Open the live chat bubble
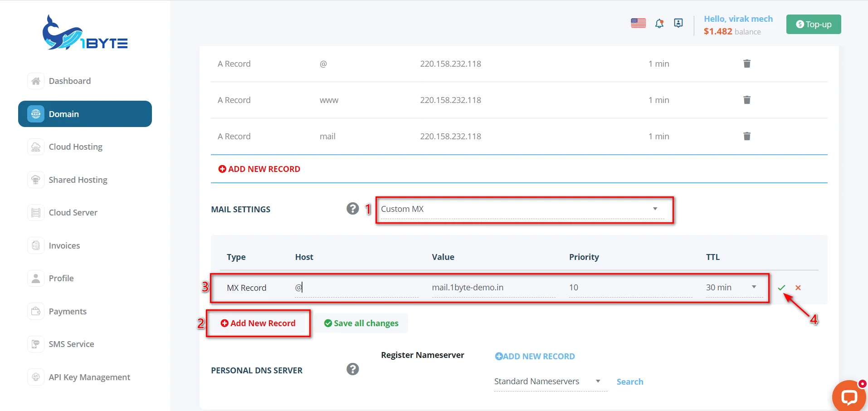Image resolution: width=868 pixels, height=411 pixels. (849, 396)
